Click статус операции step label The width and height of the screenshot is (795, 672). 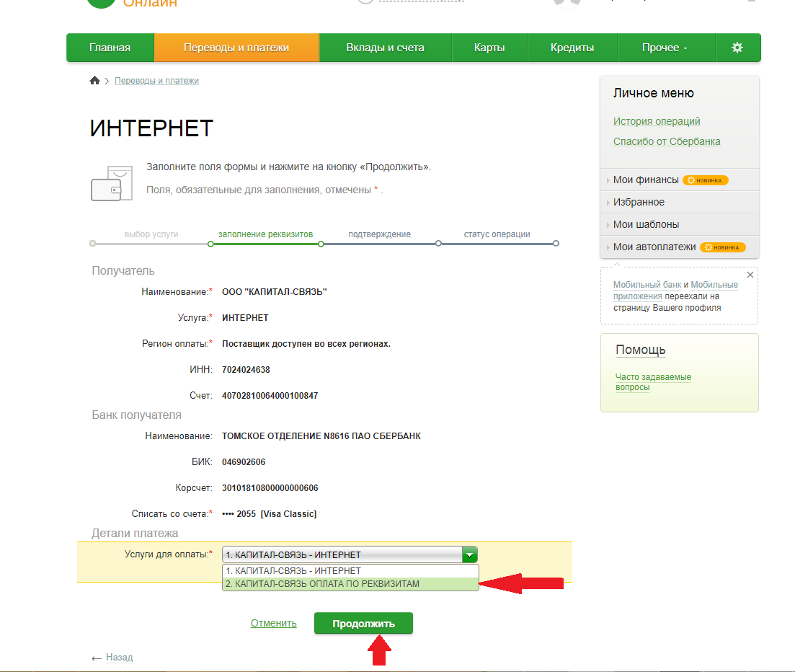[497, 234]
